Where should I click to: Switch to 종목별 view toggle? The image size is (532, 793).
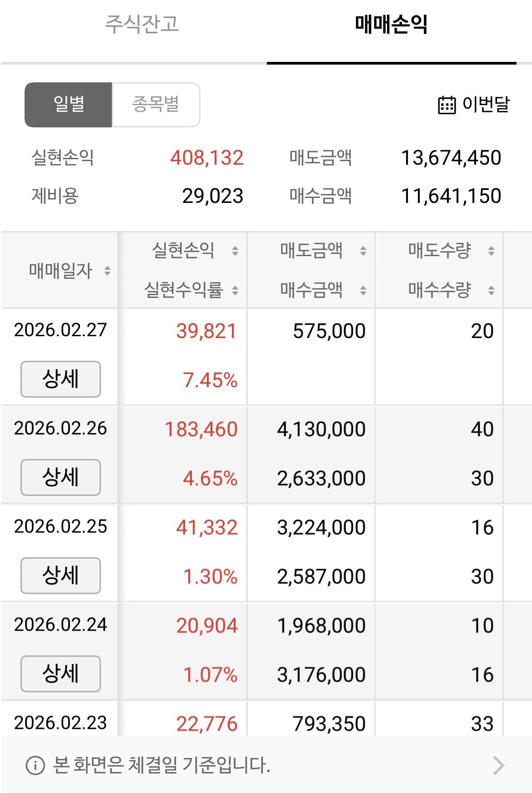click(156, 105)
